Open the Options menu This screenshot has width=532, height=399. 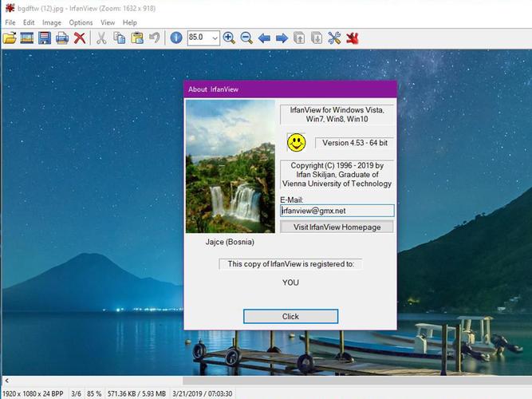81,22
